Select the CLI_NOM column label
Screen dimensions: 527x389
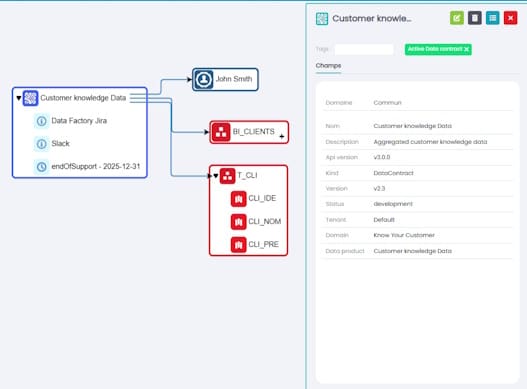265,221
